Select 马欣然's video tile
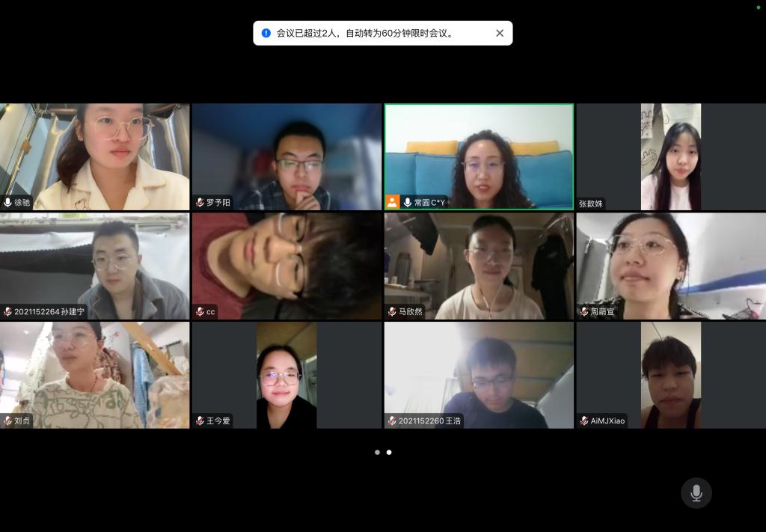766x532 pixels. coord(479,266)
